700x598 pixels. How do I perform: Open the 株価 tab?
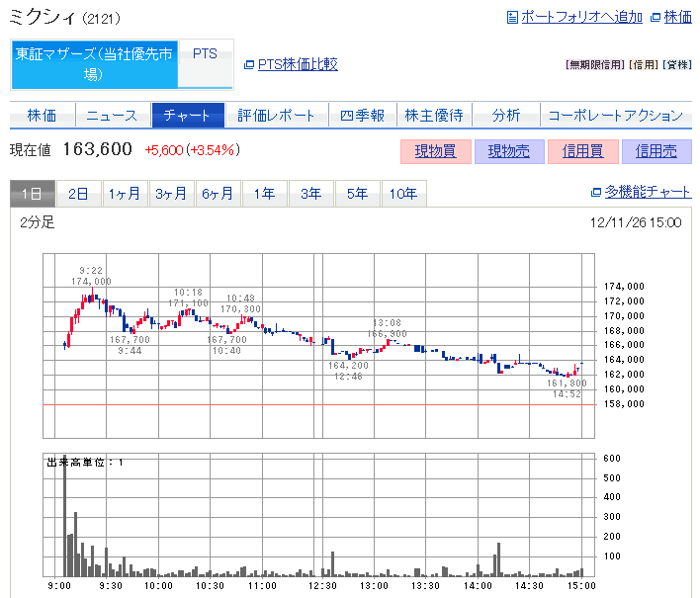coord(41,116)
